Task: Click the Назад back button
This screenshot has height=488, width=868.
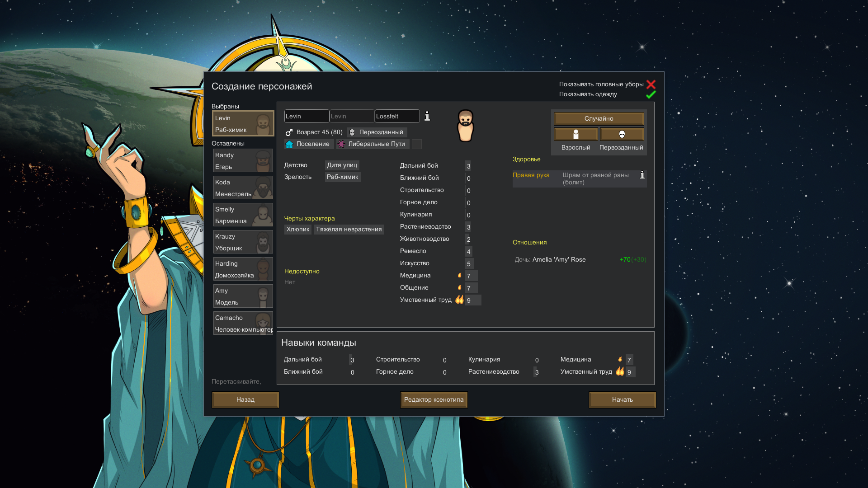Action: [x=245, y=400]
